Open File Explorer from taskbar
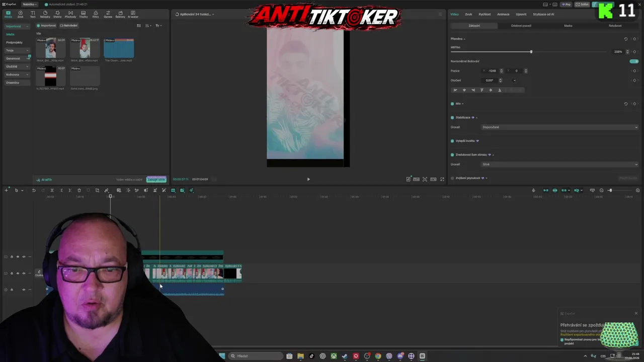The height and width of the screenshot is (362, 644). coord(300,356)
